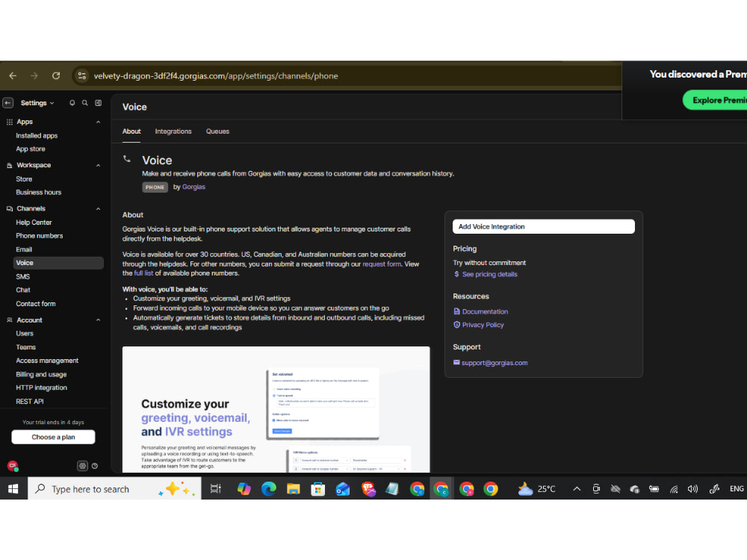Image resolution: width=747 pixels, height=560 pixels.
Task: Open Chat channel settings
Action: click(23, 290)
